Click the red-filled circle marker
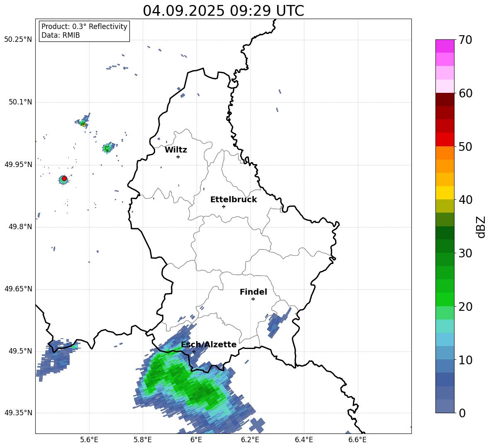Image resolution: width=491 pixels, height=448 pixels. [x=64, y=179]
